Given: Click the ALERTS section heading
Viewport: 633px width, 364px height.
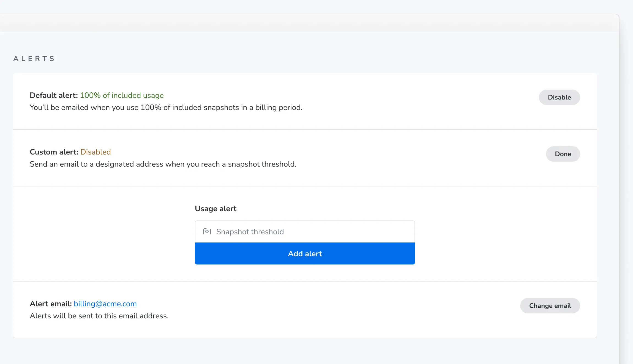Looking at the screenshot, I should [34, 59].
